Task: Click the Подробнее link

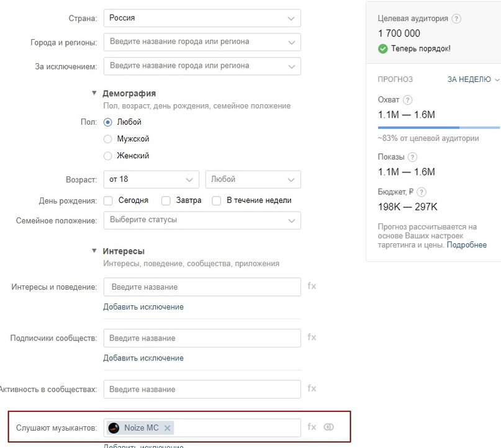Action: [467, 245]
